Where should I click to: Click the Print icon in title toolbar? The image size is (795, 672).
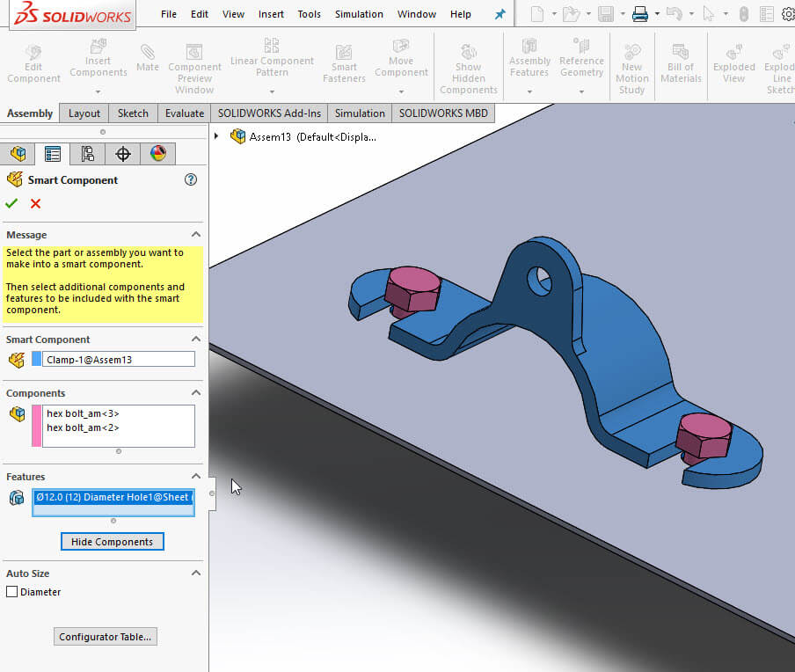coord(640,14)
